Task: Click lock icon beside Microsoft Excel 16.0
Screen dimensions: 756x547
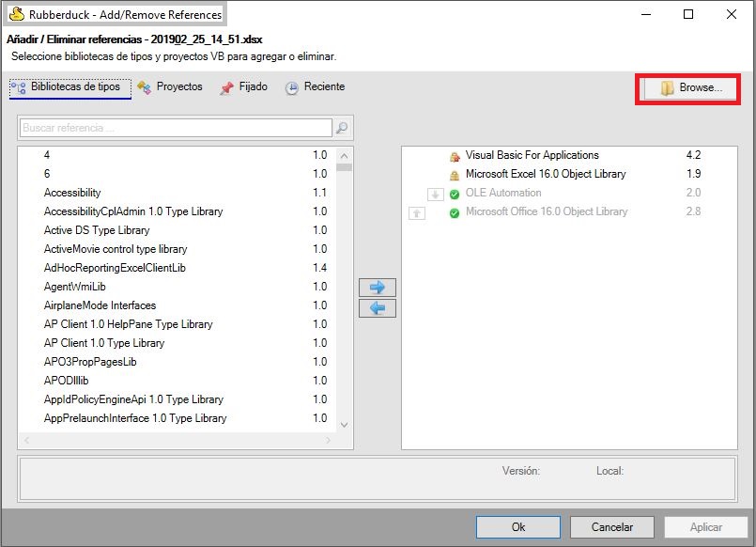Action: tap(455, 175)
